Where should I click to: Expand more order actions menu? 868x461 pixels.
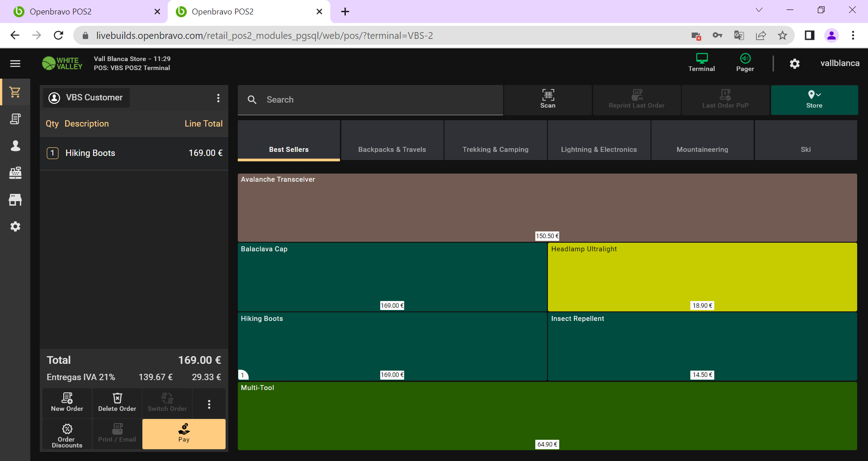(x=209, y=404)
